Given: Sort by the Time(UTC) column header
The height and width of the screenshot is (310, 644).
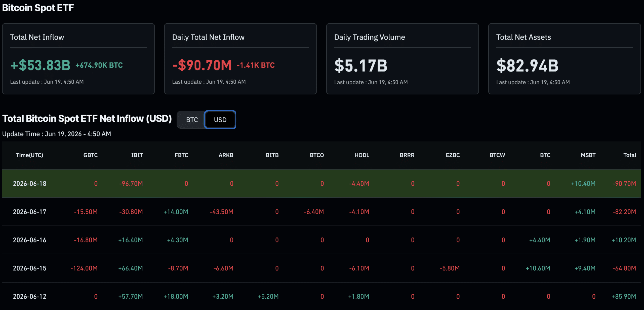Looking at the screenshot, I should 30,155.
